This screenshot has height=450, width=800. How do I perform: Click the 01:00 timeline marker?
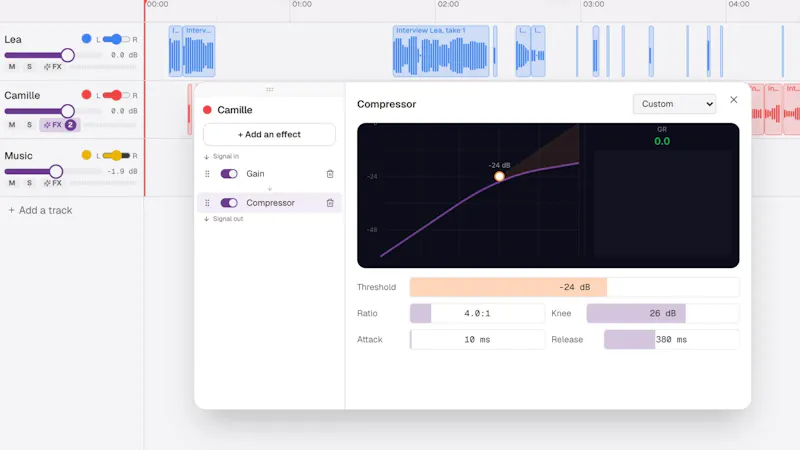pyautogui.click(x=302, y=4)
